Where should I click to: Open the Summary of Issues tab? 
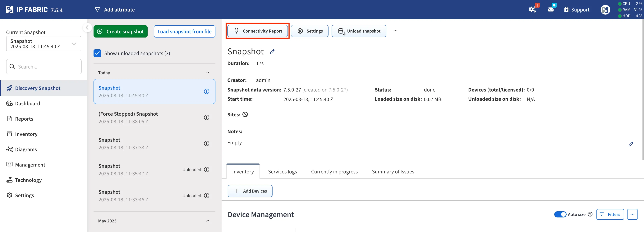(x=393, y=172)
